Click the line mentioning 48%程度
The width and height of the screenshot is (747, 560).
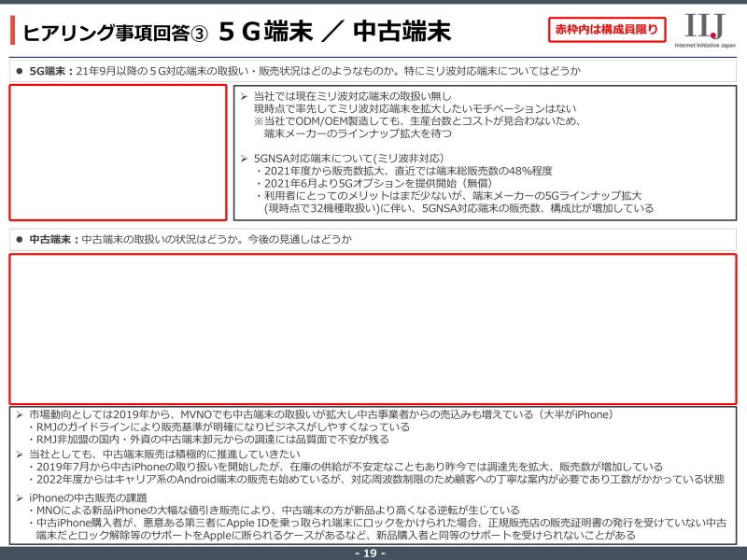click(x=404, y=171)
